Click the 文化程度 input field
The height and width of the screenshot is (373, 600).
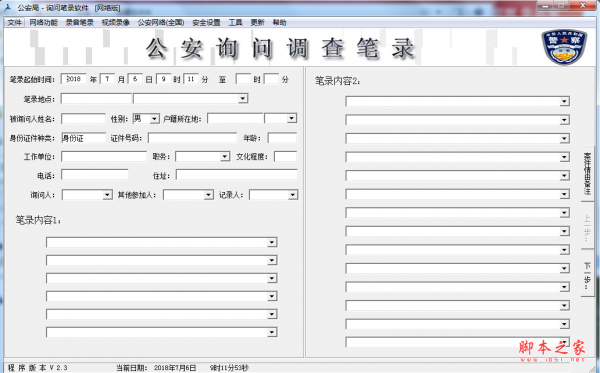(285, 156)
